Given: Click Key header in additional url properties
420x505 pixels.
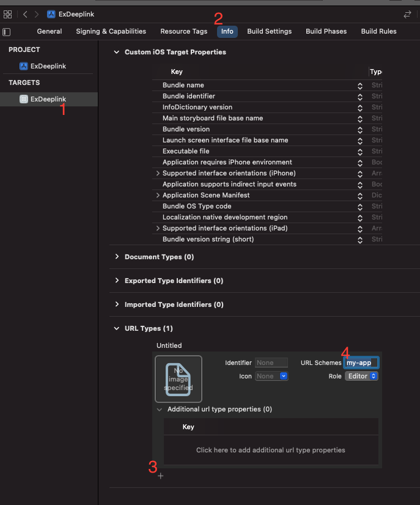Looking at the screenshot, I should coord(188,427).
